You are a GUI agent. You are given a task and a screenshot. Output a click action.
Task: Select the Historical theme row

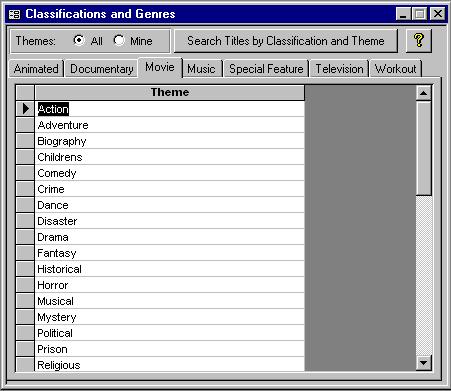point(170,269)
